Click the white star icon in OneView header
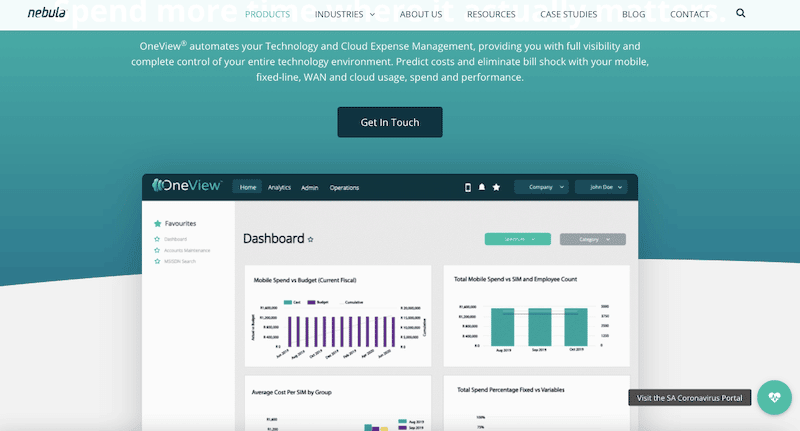Viewport: 800px width, 431px height. pyautogui.click(x=496, y=187)
